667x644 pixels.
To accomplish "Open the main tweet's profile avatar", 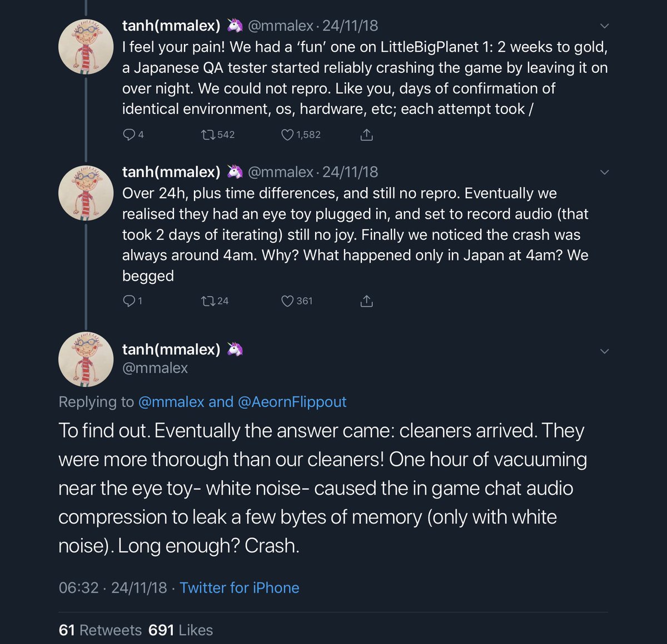I will [x=86, y=359].
